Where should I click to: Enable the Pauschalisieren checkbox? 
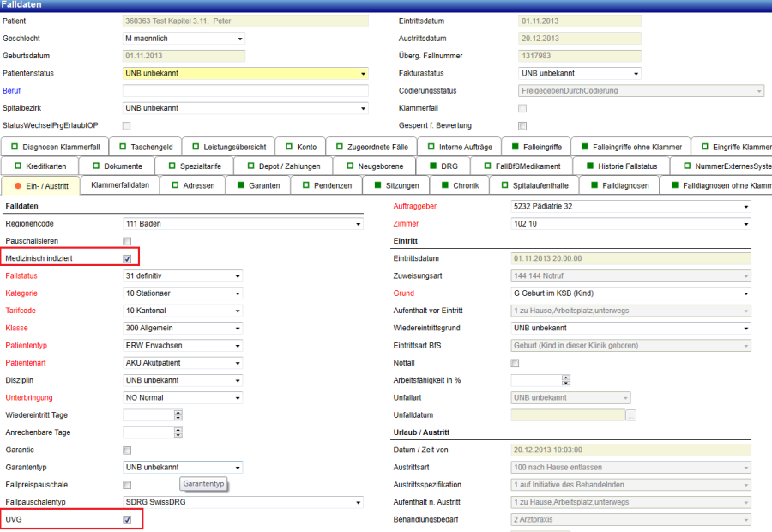tap(127, 241)
